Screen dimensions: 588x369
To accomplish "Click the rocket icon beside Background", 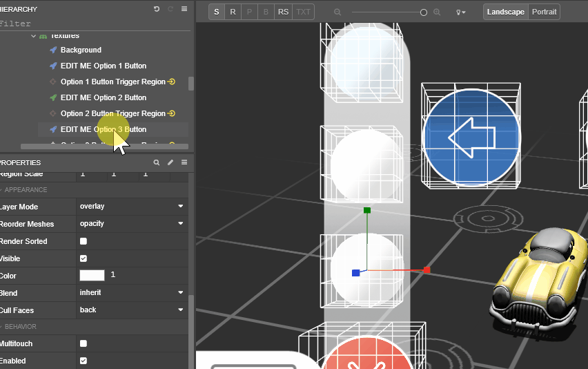I will (53, 50).
